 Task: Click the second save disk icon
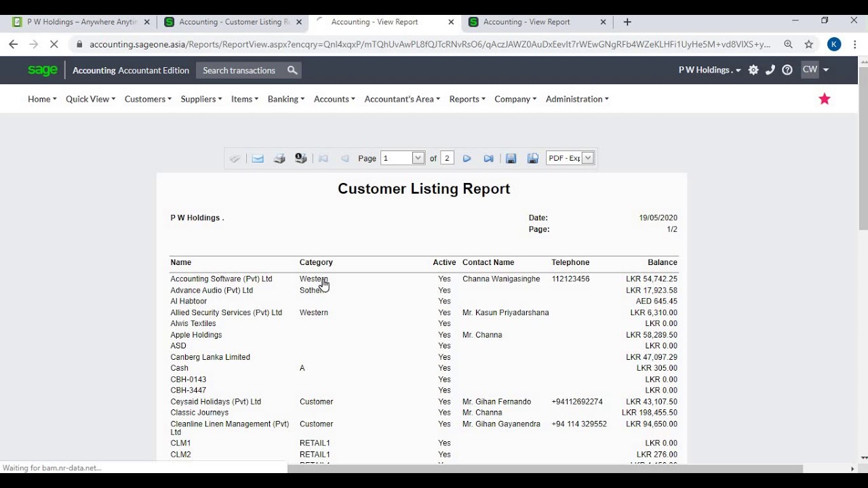pyautogui.click(x=533, y=159)
